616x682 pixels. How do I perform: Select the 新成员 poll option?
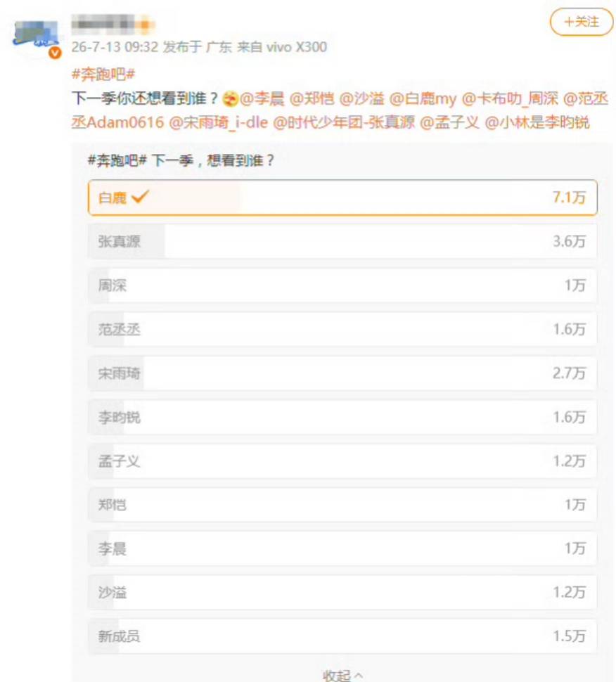(342, 636)
